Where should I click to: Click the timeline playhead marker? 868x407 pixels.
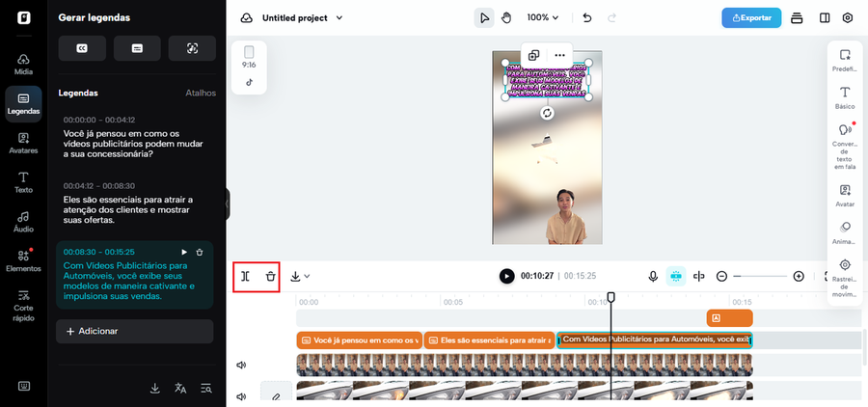611,297
